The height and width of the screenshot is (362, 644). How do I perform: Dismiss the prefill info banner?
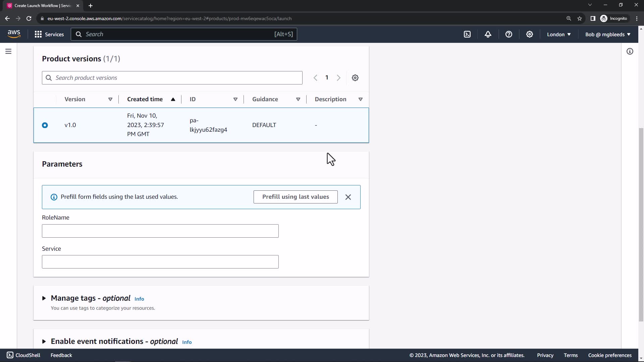348,197
